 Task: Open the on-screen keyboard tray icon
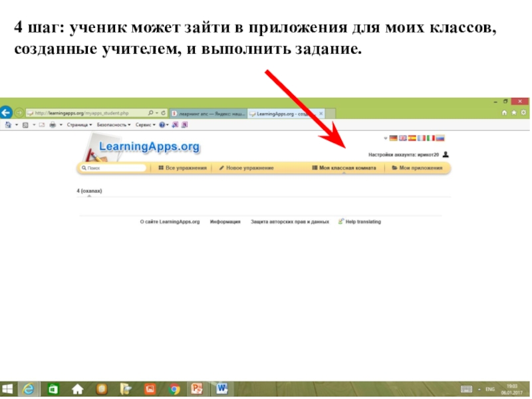coord(466,390)
